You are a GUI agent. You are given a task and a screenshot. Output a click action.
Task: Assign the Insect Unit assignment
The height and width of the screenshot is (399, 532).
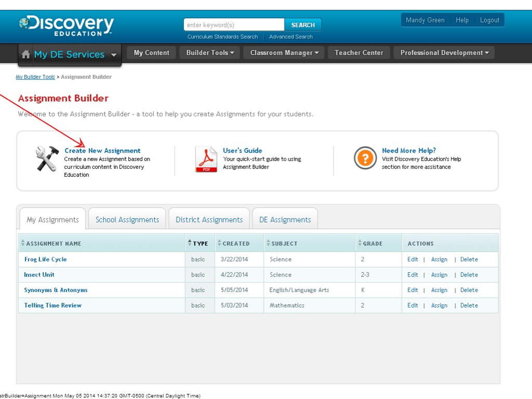click(x=439, y=275)
